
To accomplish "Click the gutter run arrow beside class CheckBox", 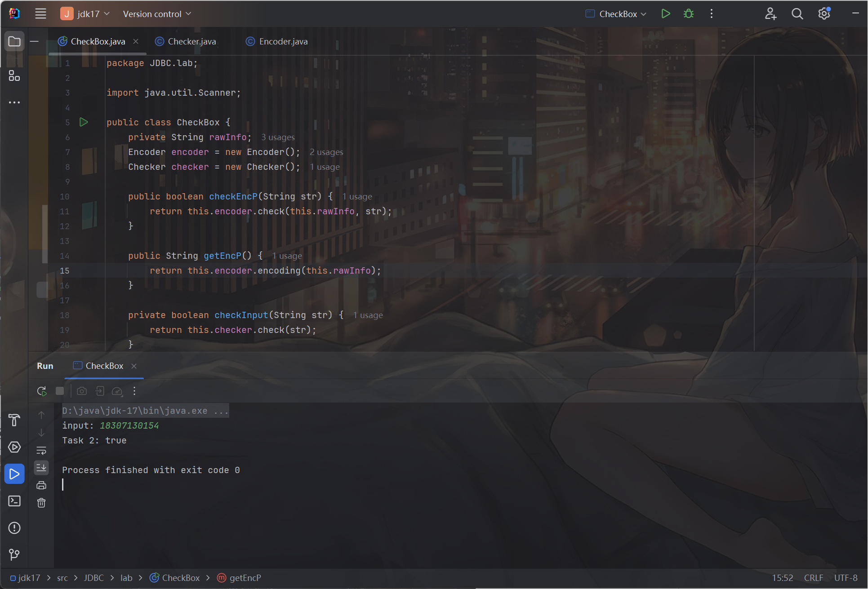I will coord(84,122).
